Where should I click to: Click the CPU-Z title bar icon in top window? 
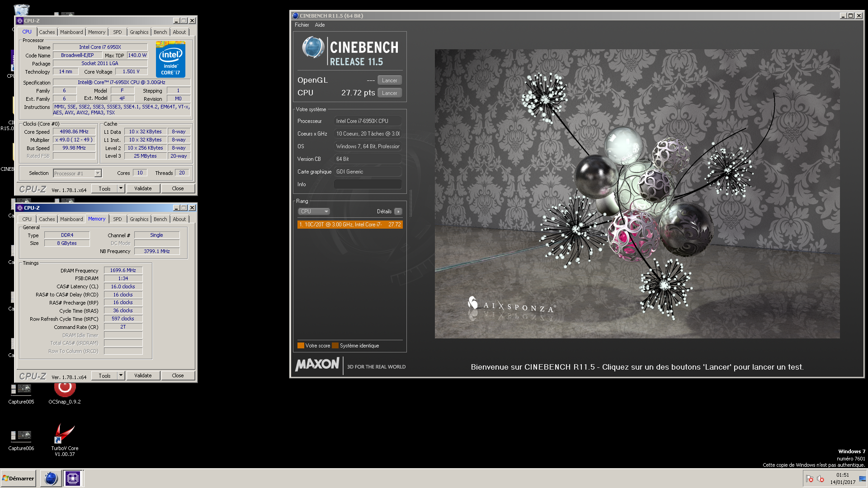click(19, 21)
